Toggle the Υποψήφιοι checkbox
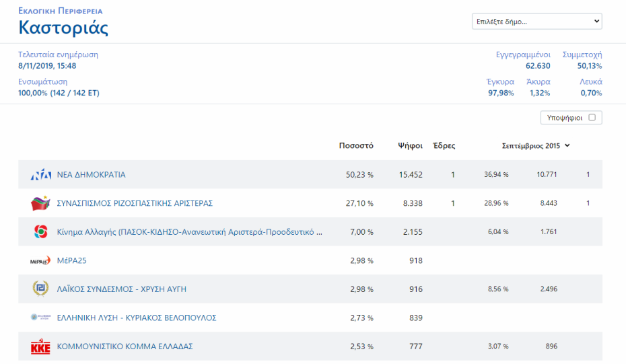The height and width of the screenshot is (364, 626). pyautogui.click(x=592, y=118)
